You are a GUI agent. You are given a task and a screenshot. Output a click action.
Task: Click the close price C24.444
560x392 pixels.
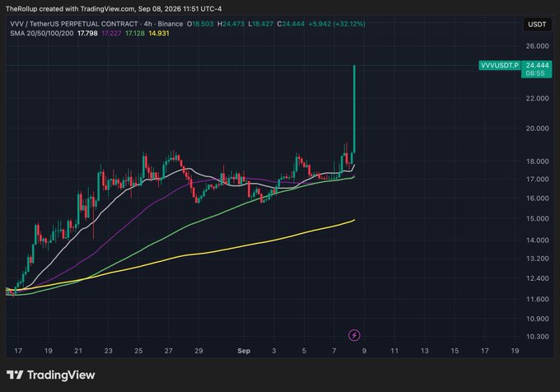click(291, 24)
